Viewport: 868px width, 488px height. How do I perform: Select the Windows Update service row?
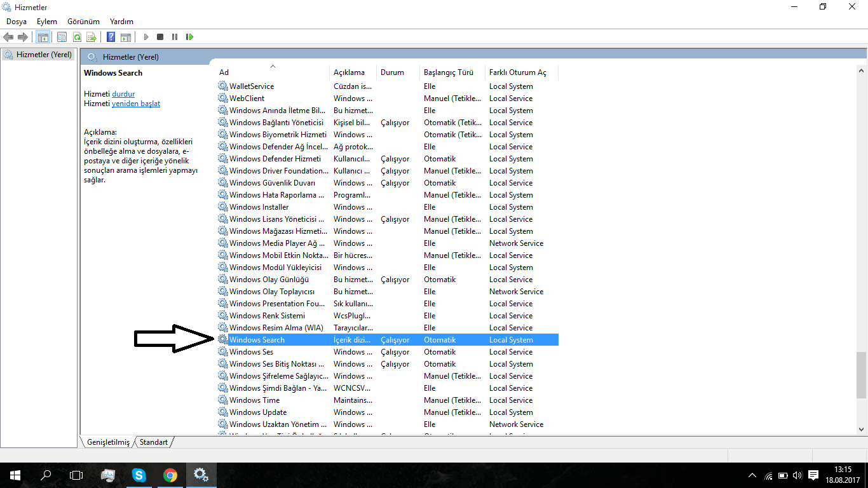[x=388, y=412]
